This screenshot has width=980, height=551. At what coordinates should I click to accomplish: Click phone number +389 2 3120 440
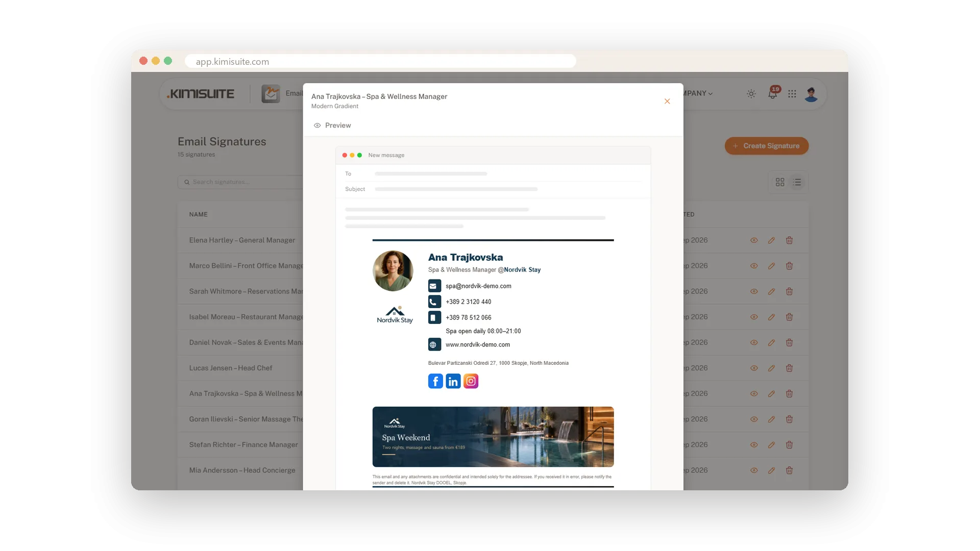[x=468, y=302]
